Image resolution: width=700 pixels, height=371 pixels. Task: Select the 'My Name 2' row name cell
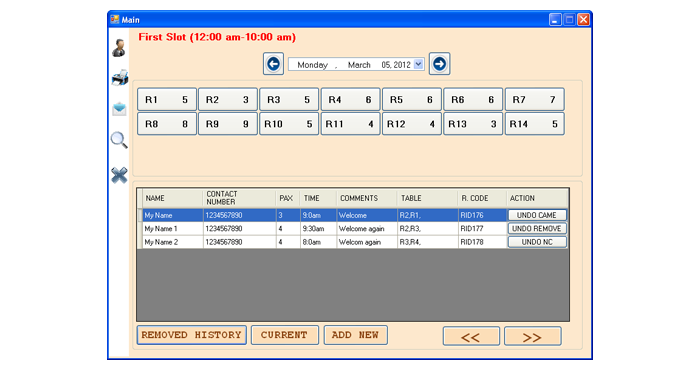pos(172,242)
